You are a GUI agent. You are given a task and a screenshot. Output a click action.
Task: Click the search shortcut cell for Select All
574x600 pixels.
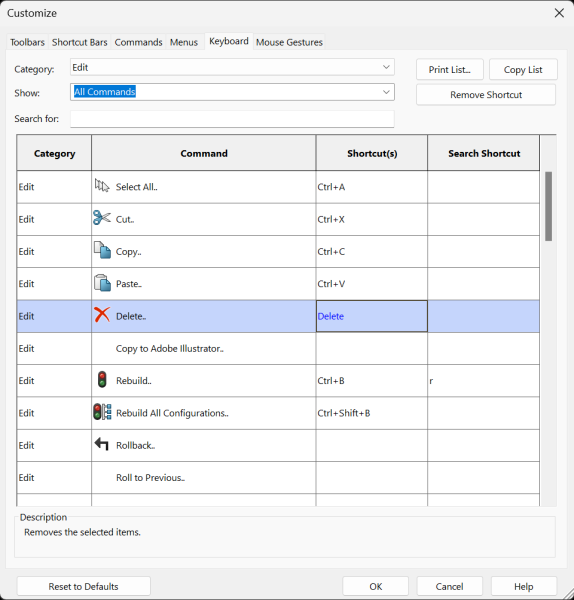(484, 187)
